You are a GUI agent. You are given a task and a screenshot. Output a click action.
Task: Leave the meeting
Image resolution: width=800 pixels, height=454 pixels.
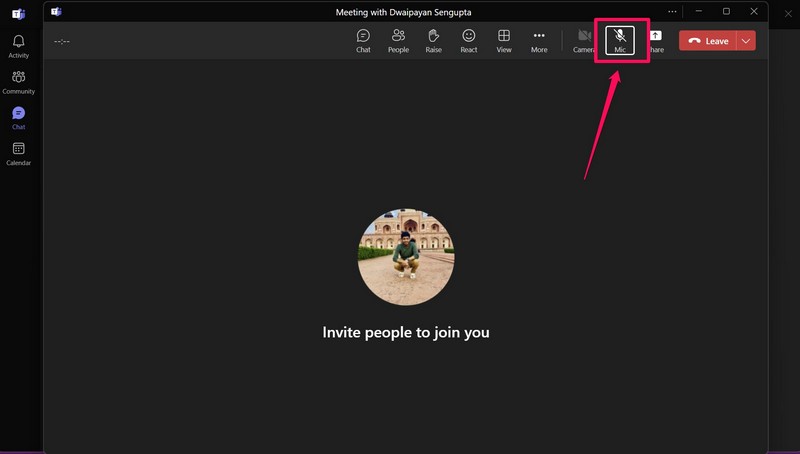[x=708, y=41]
